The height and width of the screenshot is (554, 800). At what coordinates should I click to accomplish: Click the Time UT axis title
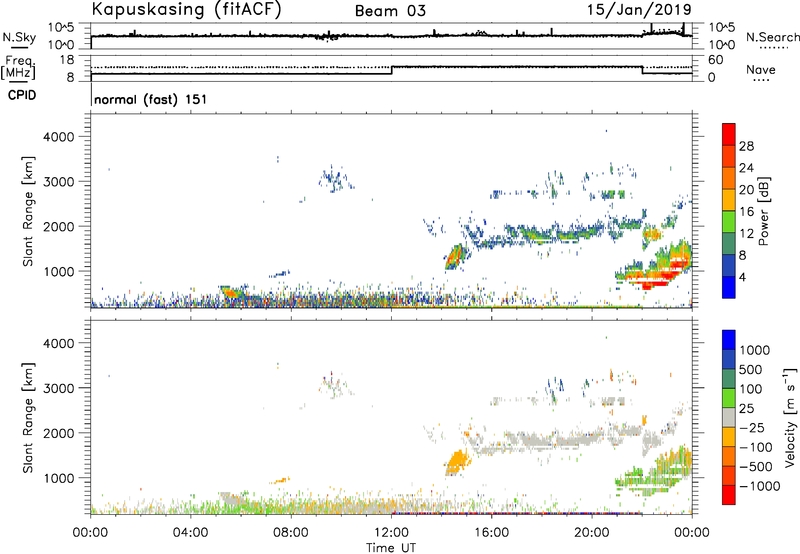[391, 548]
